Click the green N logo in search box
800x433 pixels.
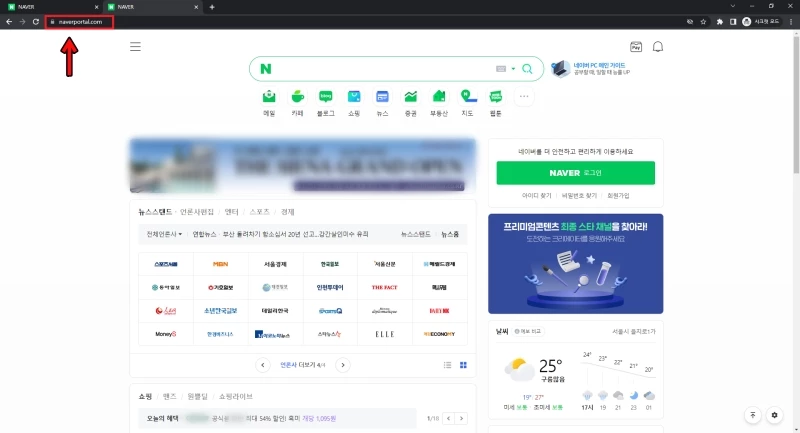click(x=266, y=69)
